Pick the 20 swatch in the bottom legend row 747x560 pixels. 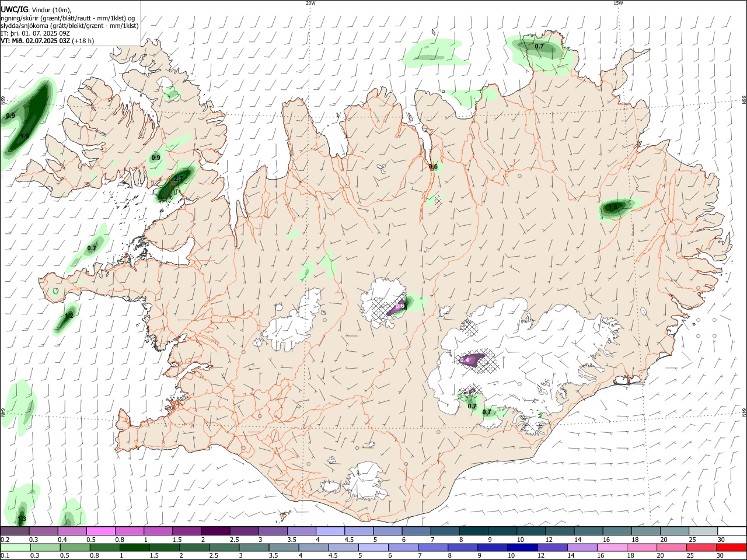click(x=671, y=548)
